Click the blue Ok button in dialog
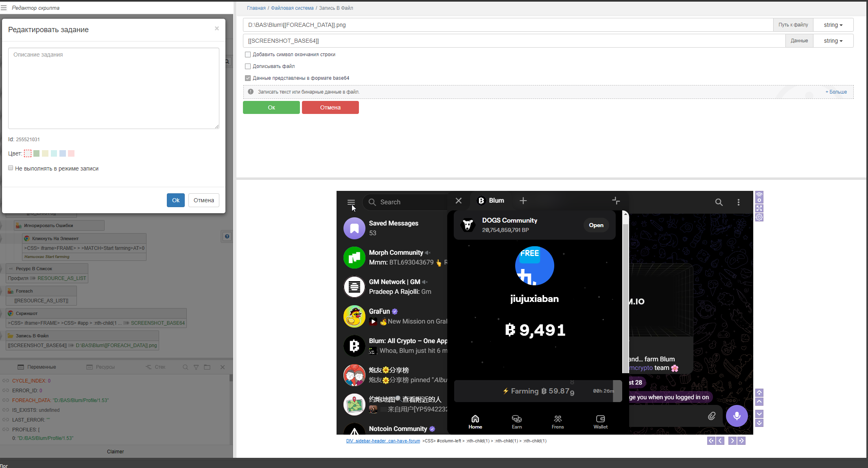 [x=175, y=200]
